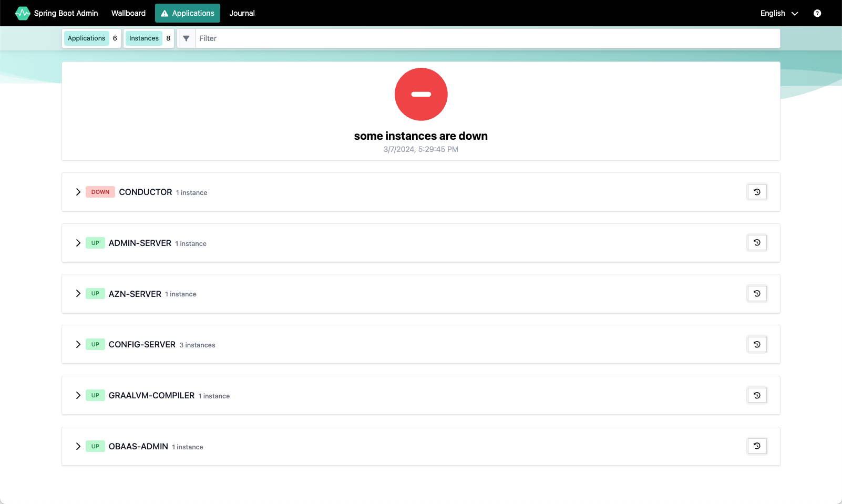Click the CONFIG-SERVER row history icon
The width and height of the screenshot is (842, 504).
[x=757, y=344]
